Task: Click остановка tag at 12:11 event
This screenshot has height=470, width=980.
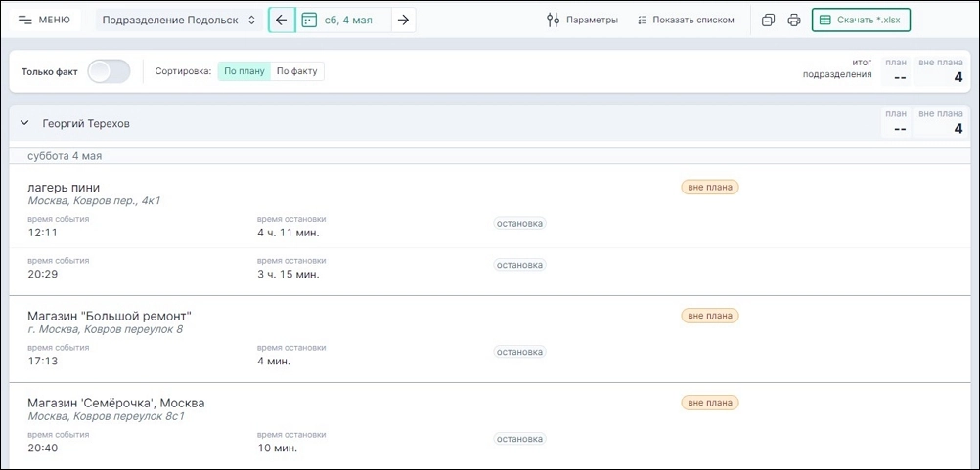Action: [519, 223]
